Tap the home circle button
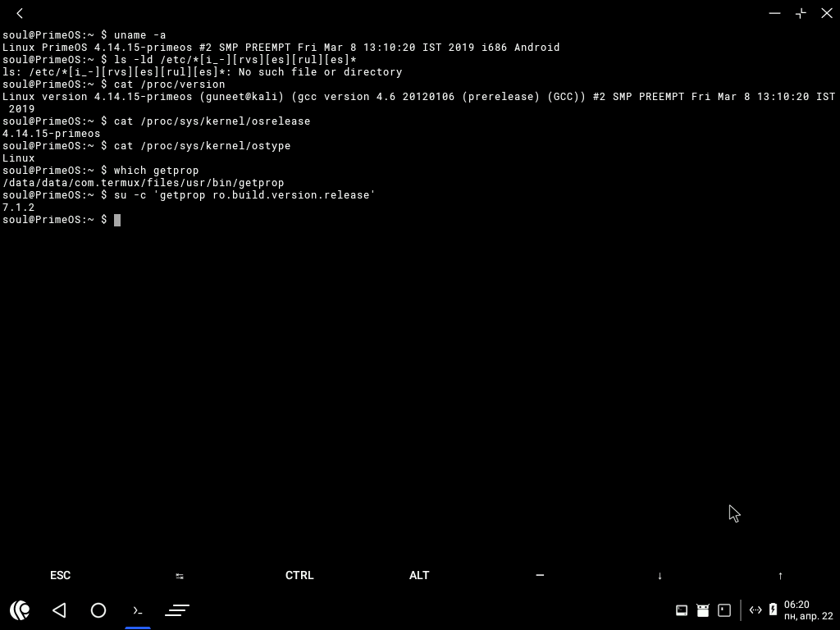The image size is (840, 630). click(x=98, y=610)
